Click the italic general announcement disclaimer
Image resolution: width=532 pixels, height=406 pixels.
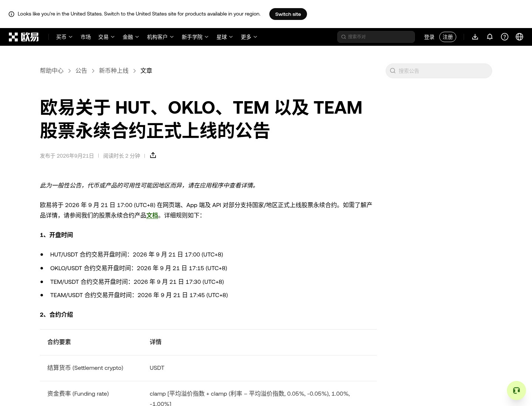tap(149, 185)
